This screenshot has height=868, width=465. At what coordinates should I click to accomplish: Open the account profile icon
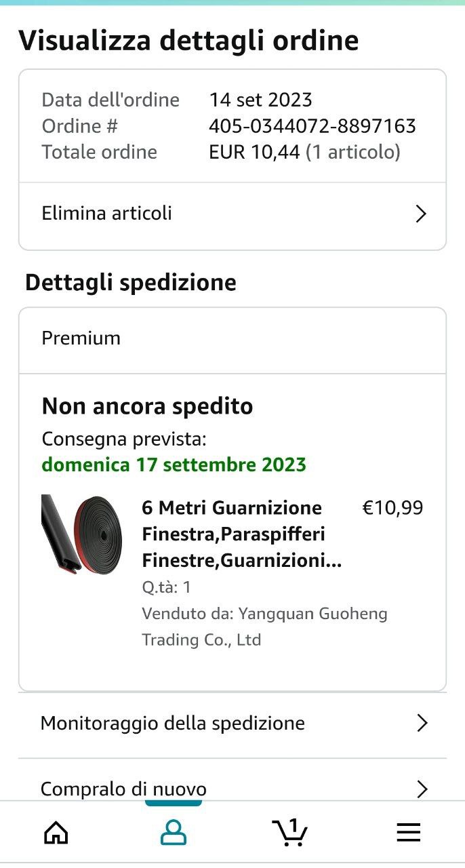174,832
